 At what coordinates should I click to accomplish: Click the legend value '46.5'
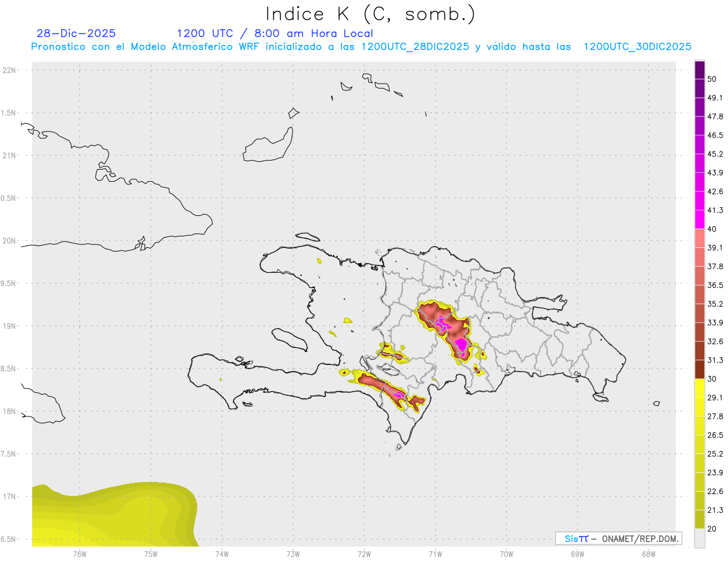point(715,135)
